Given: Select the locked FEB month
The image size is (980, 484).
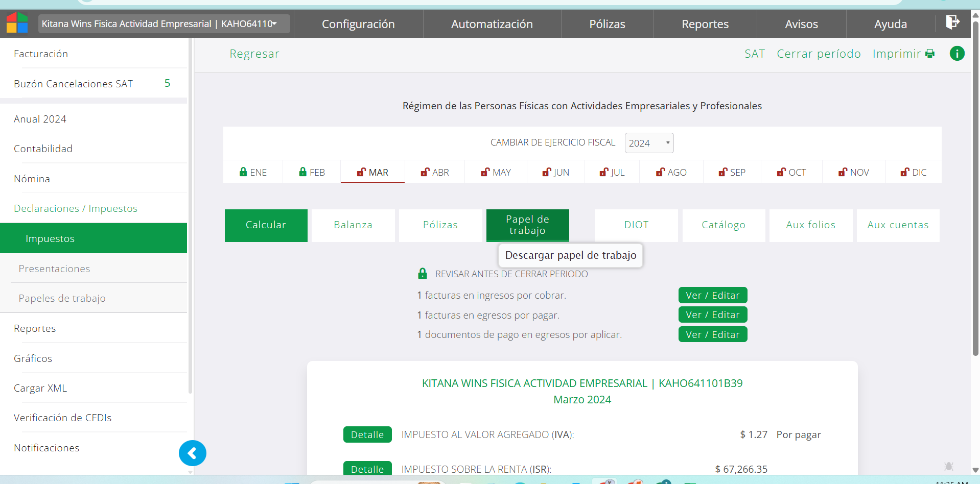Looking at the screenshot, I should [x=312, y=173].
